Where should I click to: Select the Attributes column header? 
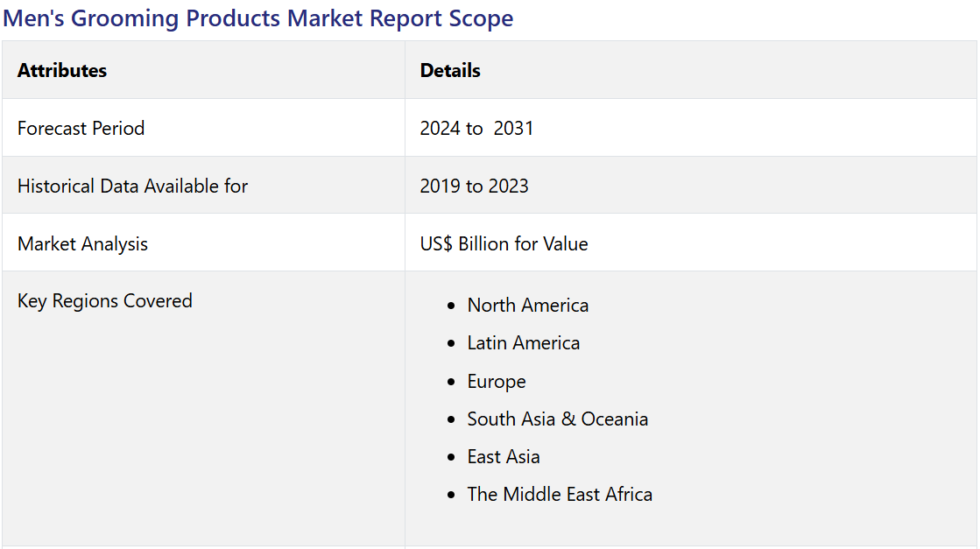tap(62, 71)
